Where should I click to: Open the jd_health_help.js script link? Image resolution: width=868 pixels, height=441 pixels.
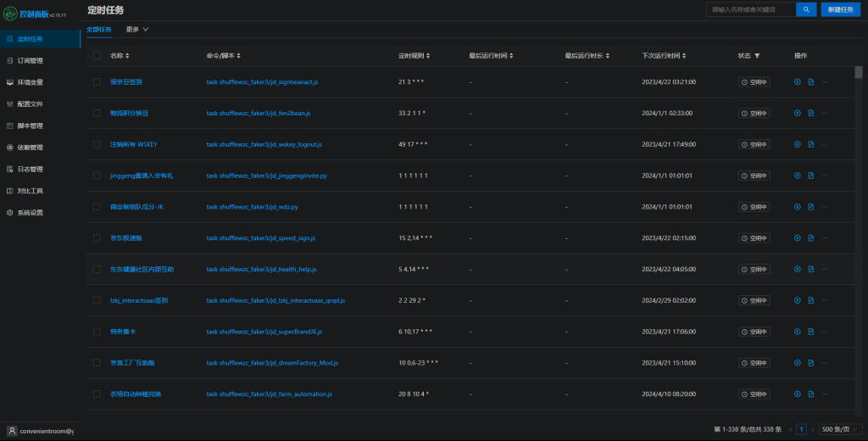pos(261,270)
